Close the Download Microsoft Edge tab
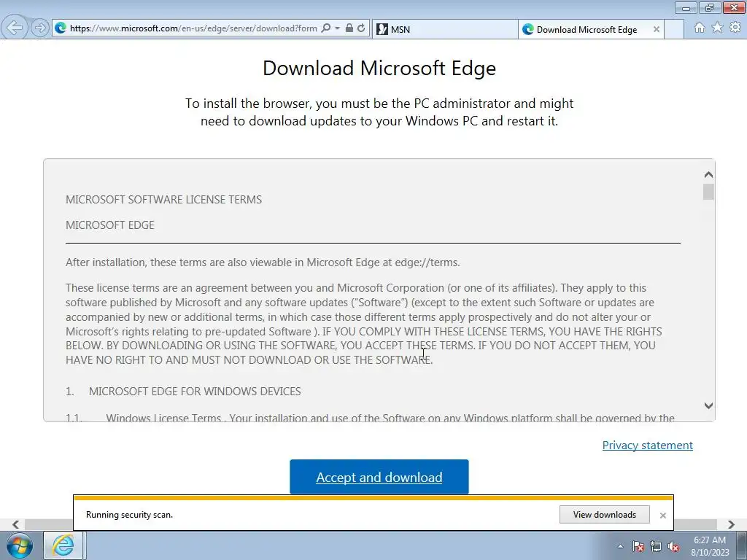 [x=656, y=29]
